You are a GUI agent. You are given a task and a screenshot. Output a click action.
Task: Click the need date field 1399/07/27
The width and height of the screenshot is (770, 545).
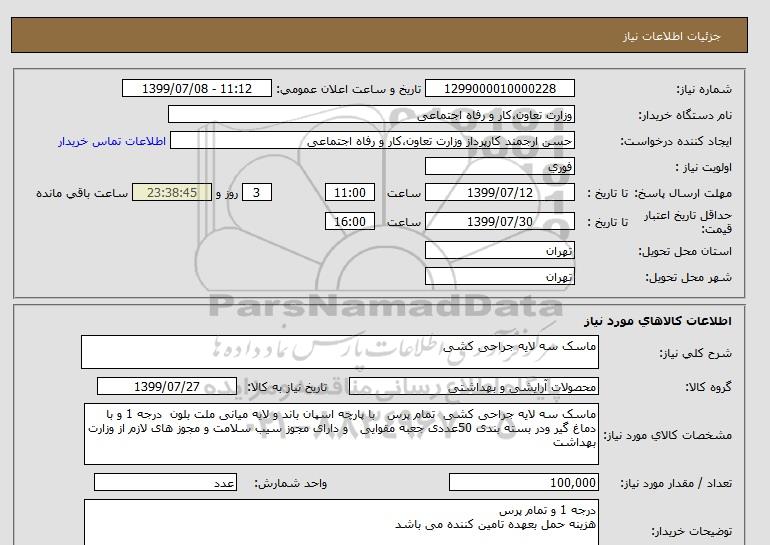[167, 386]
